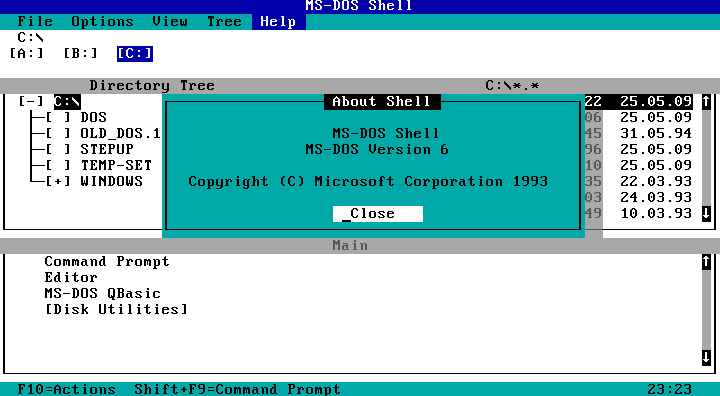The height and width of the screenshot is (396, 720).
Task: Click F10=Actions in status bar
Action: (x=67, y=389)
